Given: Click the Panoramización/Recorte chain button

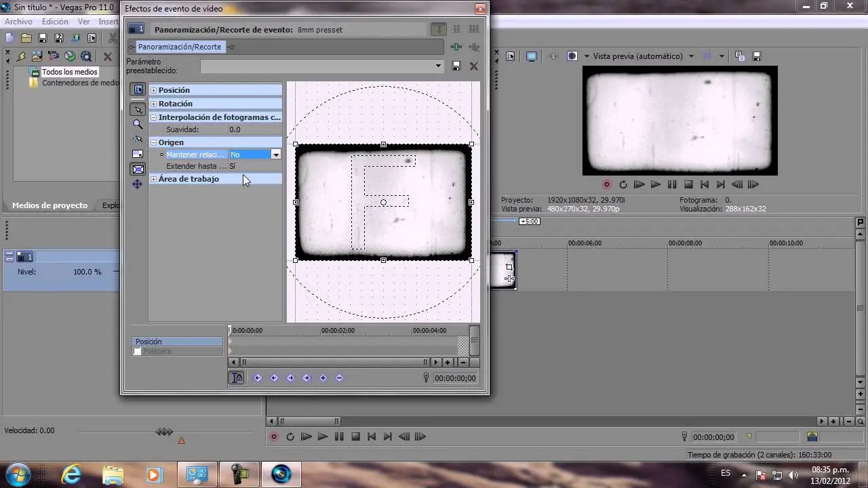Looking at the screenshot, I should coord(180,47).
